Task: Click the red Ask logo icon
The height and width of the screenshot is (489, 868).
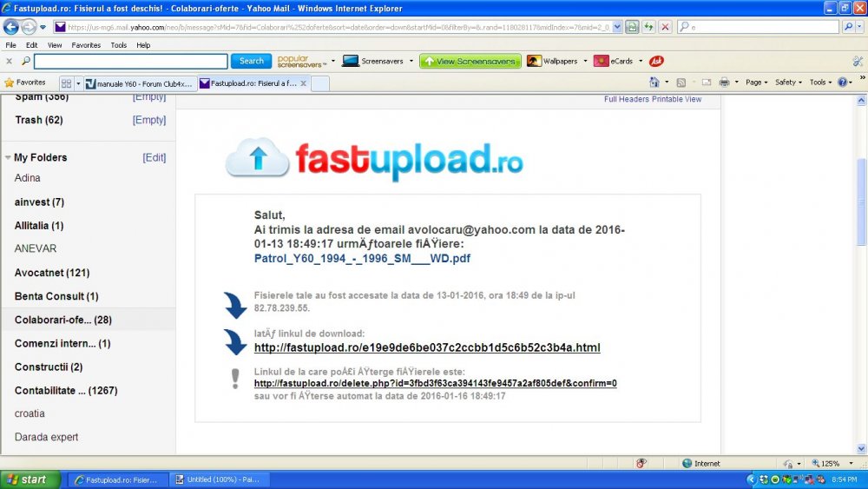Action: 656,61
